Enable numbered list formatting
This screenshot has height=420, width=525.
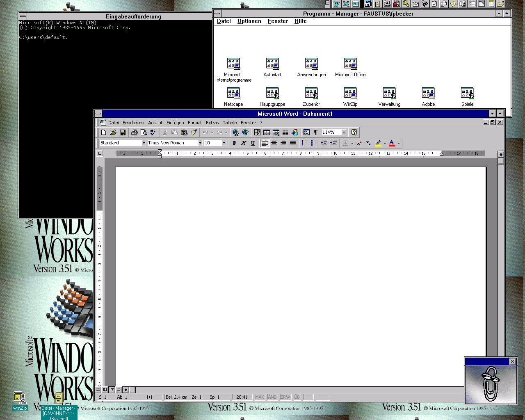pyautogui.click(x=304, y=143)
